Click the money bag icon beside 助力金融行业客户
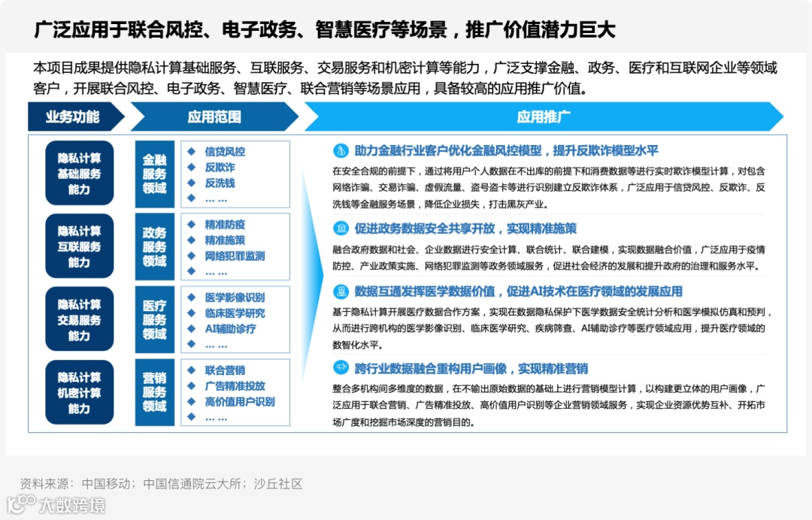Image resolution: width=812 pixels, height=520 pixels. tap(341, 150)
